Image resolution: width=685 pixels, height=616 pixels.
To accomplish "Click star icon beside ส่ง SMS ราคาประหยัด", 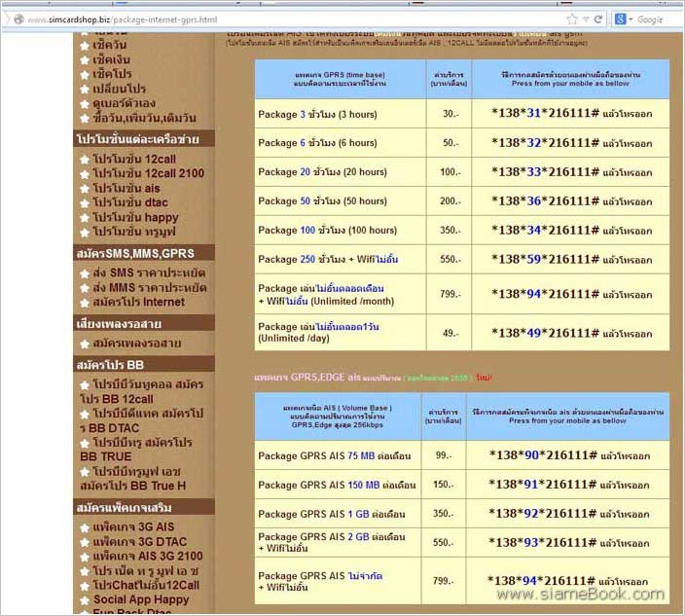I will (85, 273).
